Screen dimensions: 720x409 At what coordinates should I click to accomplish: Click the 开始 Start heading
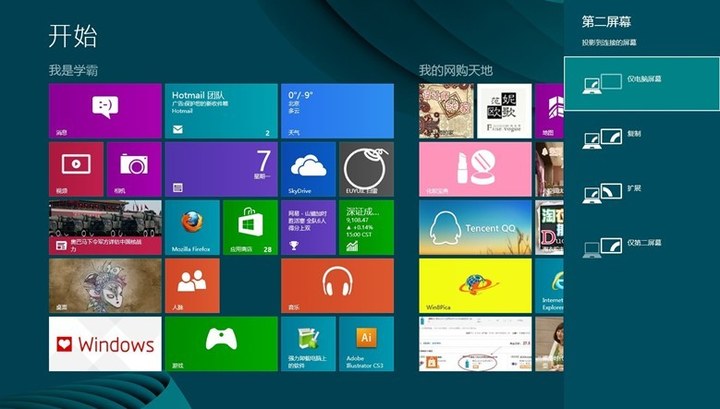point(73,36)
